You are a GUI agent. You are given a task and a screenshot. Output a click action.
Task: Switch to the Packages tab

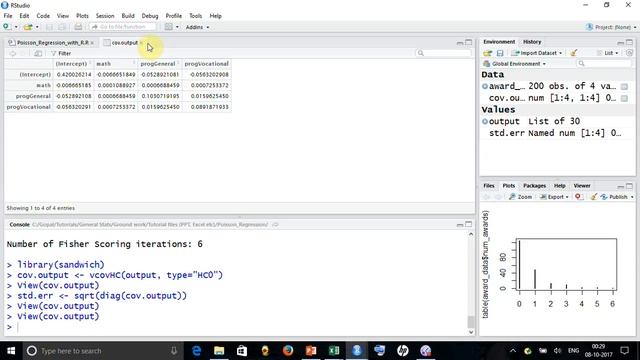[534, 186]
